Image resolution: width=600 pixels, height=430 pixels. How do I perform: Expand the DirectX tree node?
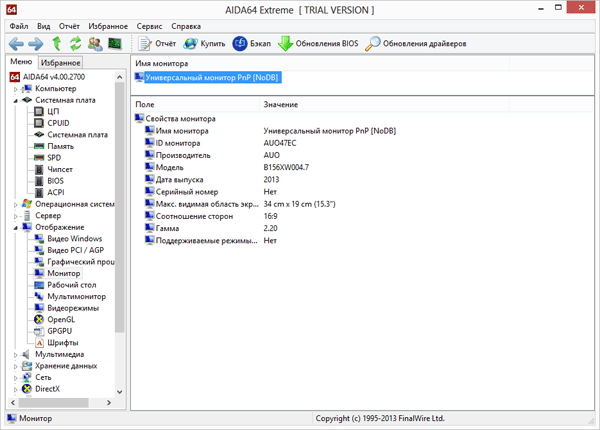click(x=16, y=389)
